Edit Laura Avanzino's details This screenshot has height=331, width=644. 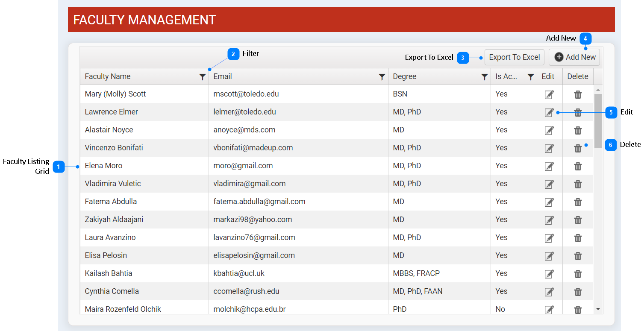(x=549, y=238)
